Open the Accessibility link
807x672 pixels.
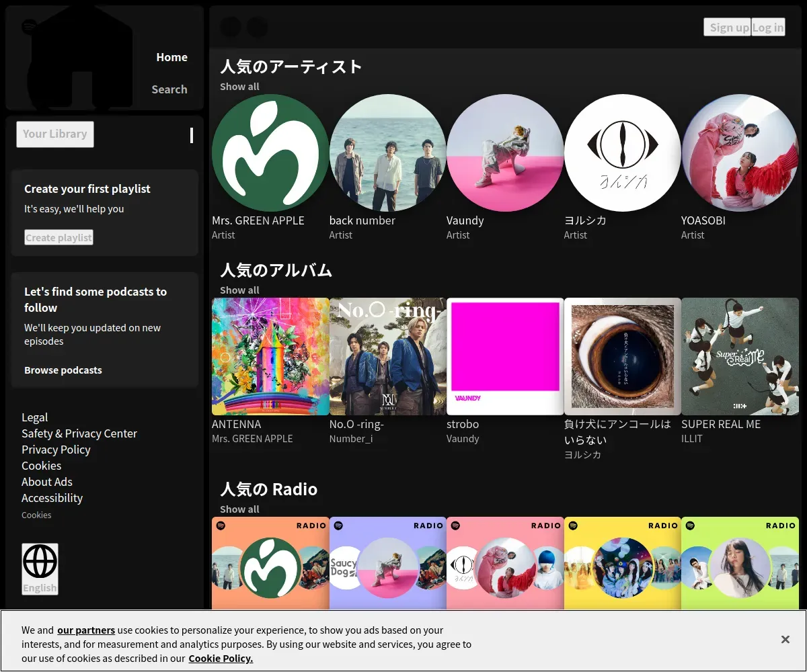click(x=52, y=498)
